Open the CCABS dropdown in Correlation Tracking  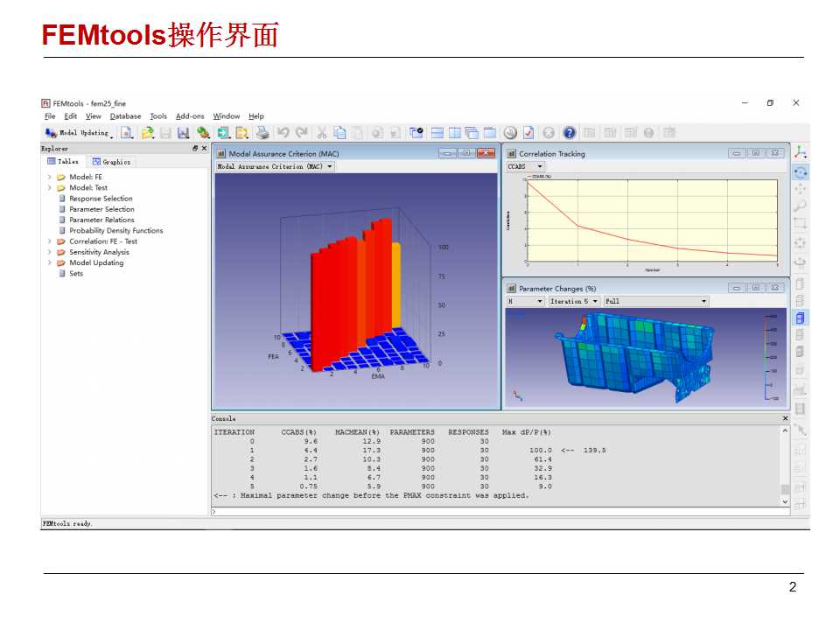pyautogui.click(x=525, y=166)
